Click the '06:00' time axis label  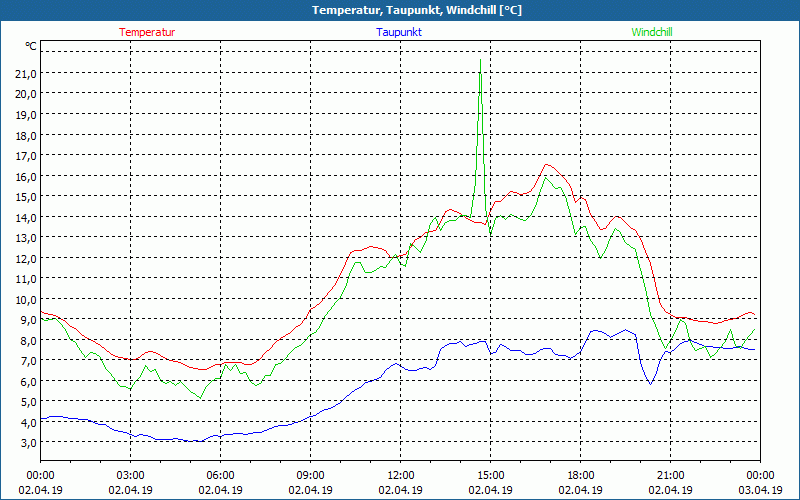(220, 476)
